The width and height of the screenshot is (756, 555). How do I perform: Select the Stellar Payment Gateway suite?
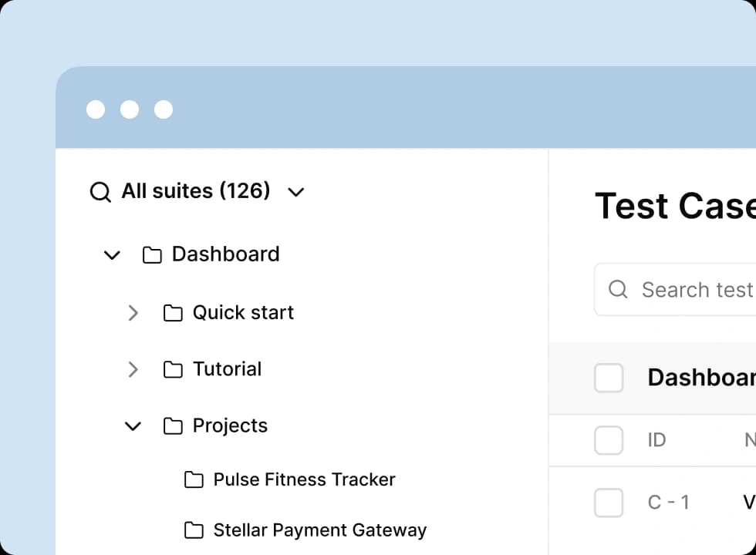[x=319, y=530]
